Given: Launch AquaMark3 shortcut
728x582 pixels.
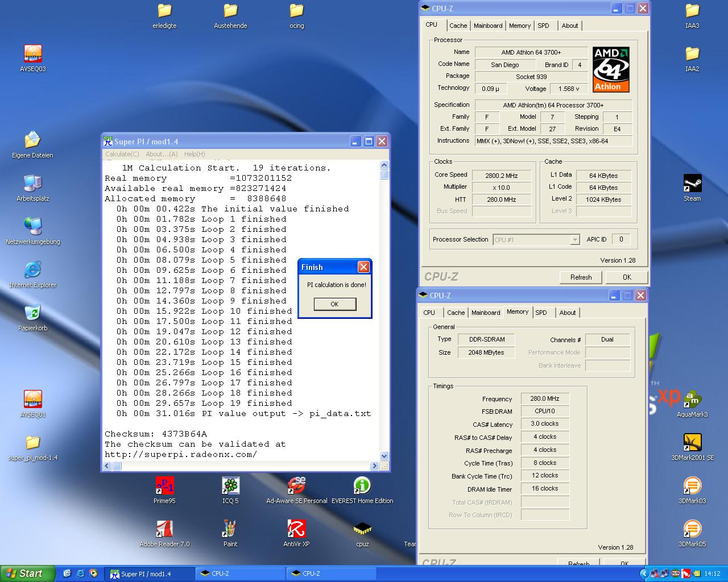Looking at the screenshot, I should click(x=692, y=404).
